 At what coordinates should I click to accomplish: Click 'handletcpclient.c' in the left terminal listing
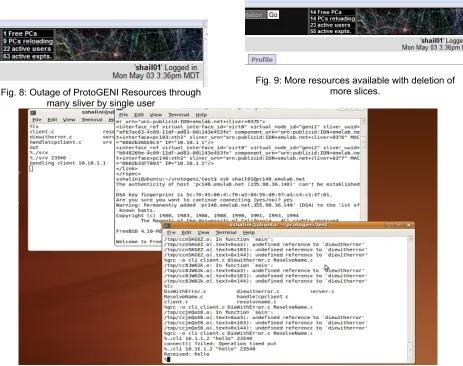tap(56, 142)
